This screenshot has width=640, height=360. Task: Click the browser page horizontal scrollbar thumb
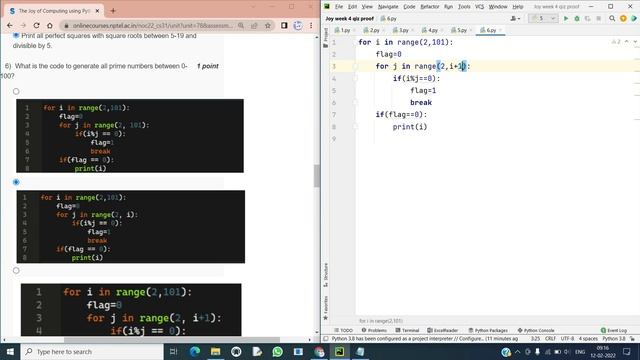(171, 340)
